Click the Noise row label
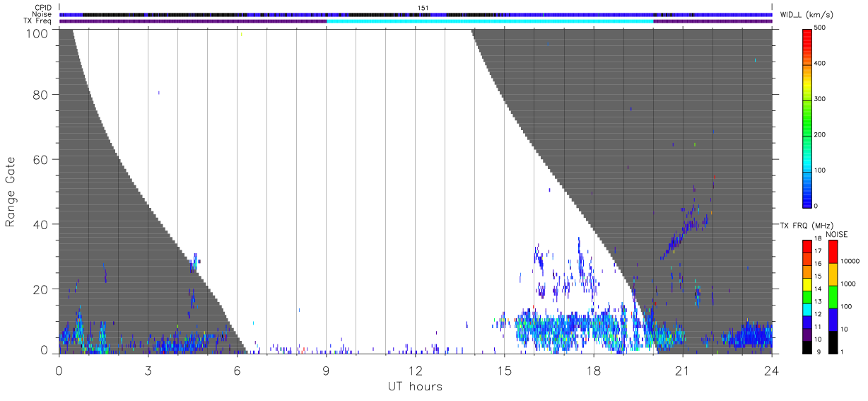The height and width of the screenshot is (401, 868). coord(42,14)
